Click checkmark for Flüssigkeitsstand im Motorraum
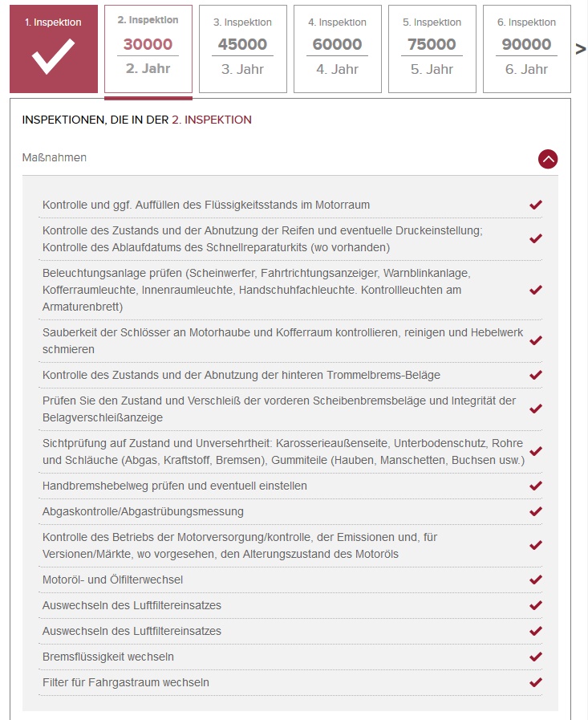588x720 pixels. [x=536, y=205]
